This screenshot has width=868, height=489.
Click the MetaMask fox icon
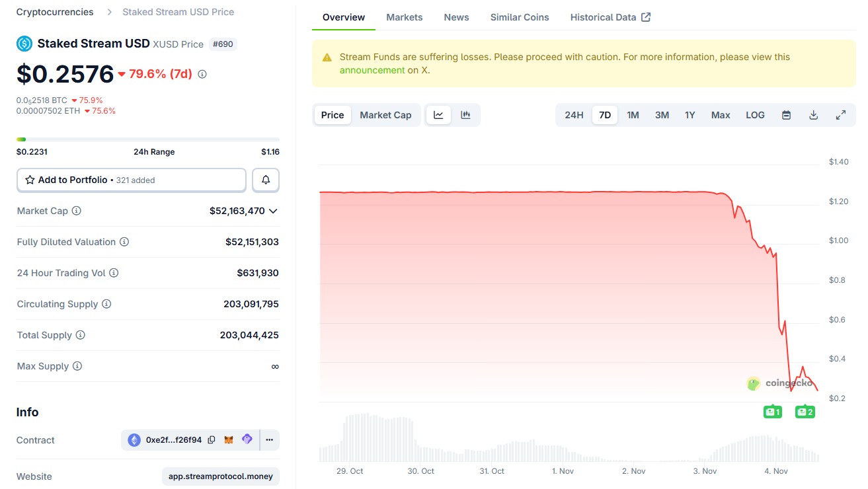(229, 440)
